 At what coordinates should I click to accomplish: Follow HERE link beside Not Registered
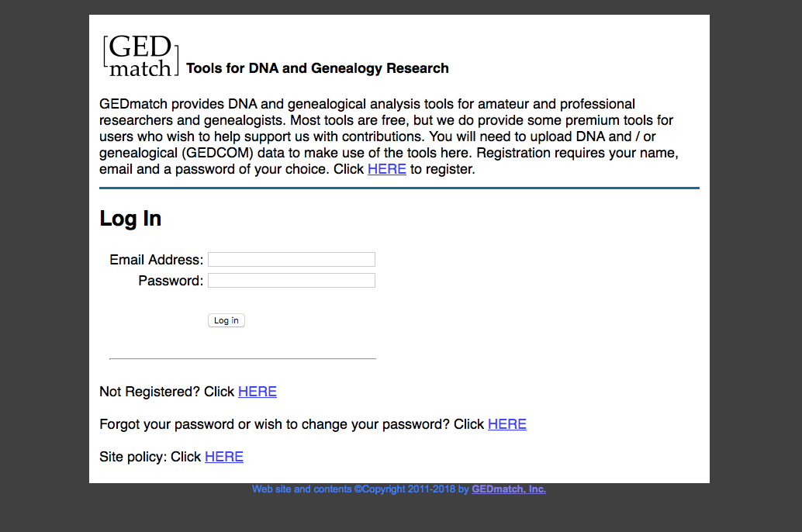click(258, 392)
